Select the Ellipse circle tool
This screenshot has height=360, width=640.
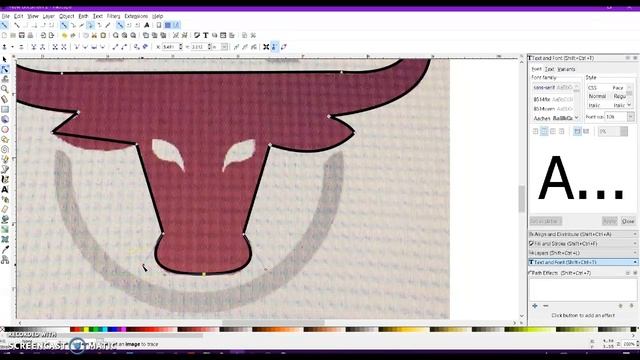[5, 129]
